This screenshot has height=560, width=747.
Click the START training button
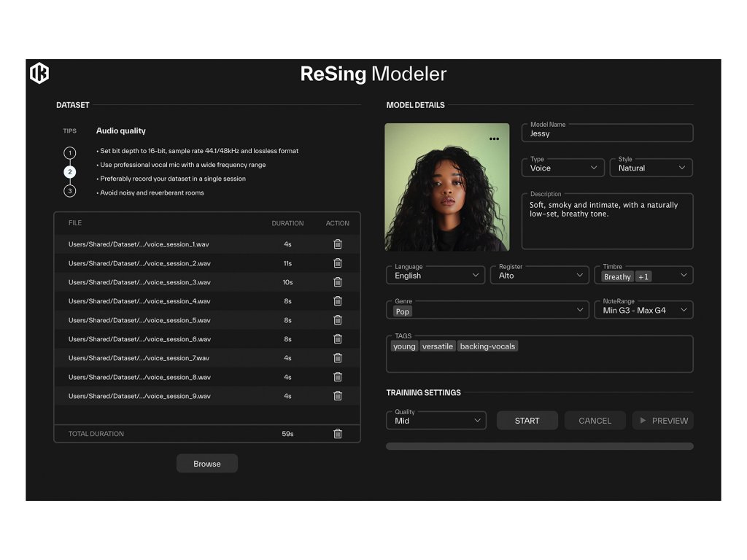pos(527,421)
